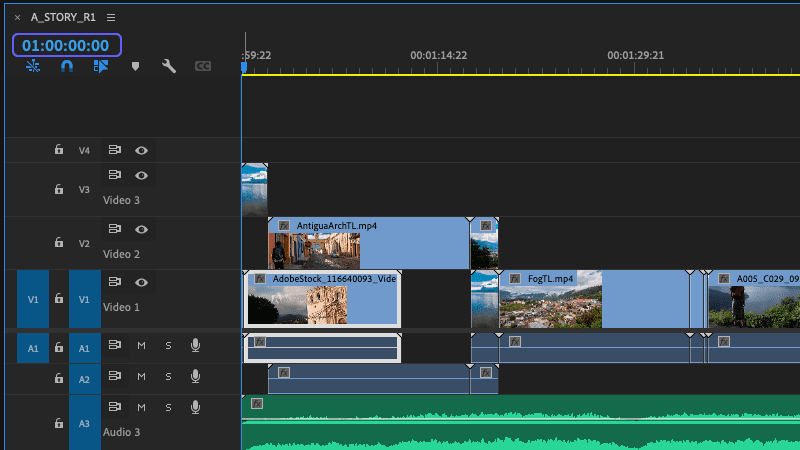
Task: Toggle lock on track V1
Action: tap(59, 298)
